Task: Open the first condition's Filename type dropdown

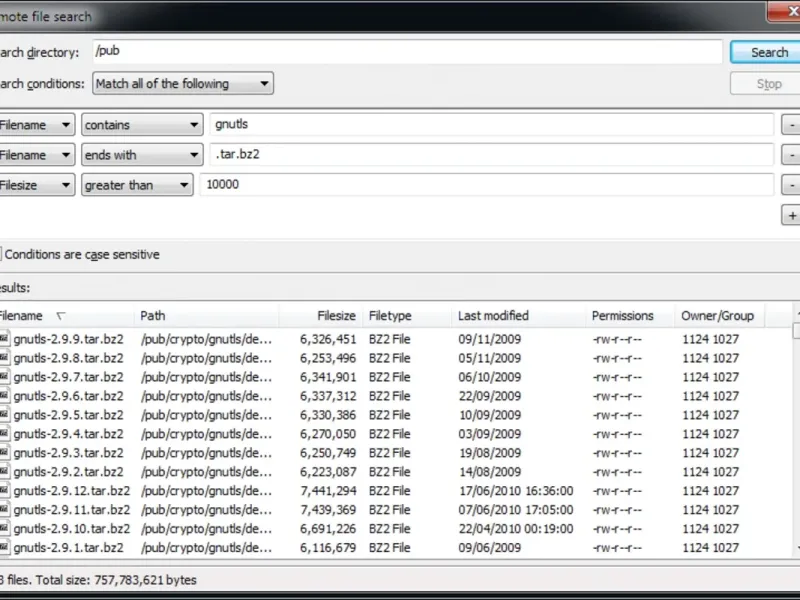Action: point(37,125)
